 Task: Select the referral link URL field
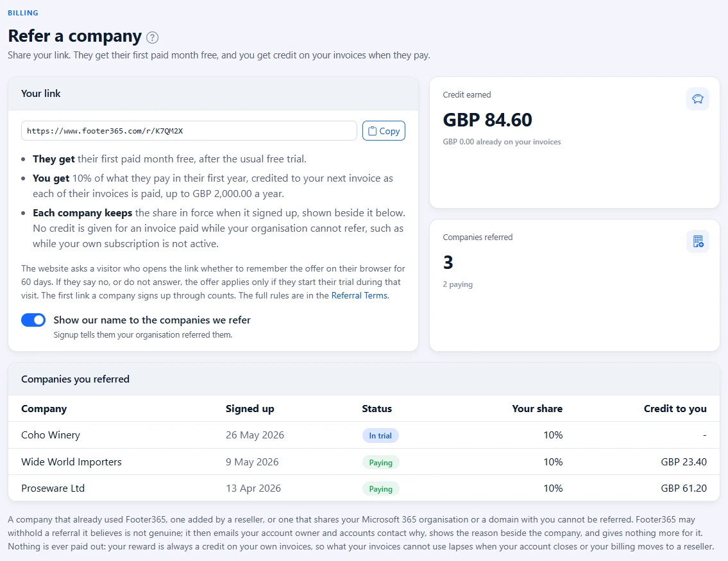(189, 130)
